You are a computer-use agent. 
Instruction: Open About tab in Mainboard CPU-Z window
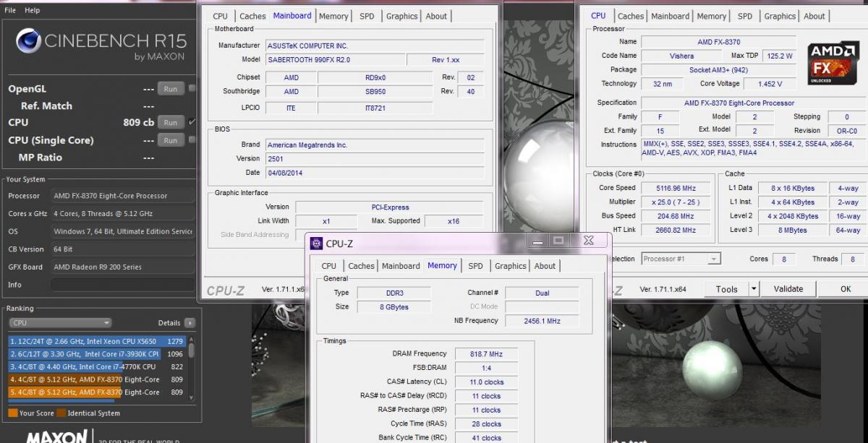pyautogui.click(x=436, y=16)
